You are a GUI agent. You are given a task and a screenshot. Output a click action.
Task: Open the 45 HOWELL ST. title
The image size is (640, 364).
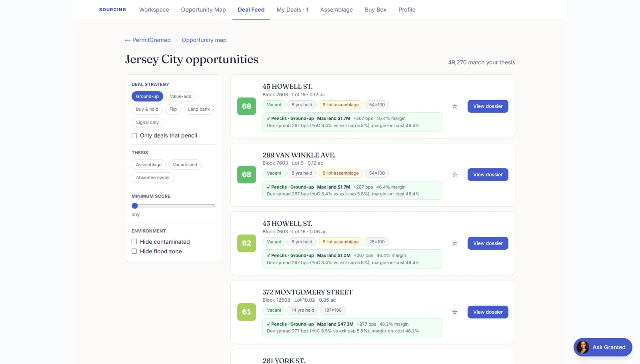287,86
